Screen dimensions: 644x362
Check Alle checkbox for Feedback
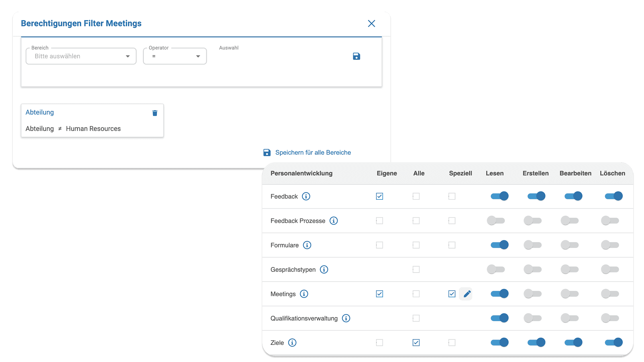[416, 196]
